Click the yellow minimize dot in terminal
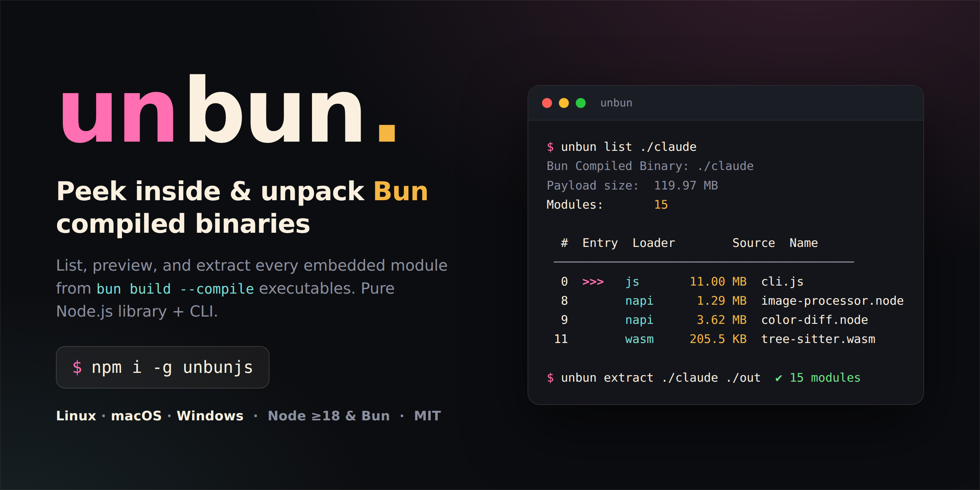This screenshot has width=980, height=490. coord(564,103)
